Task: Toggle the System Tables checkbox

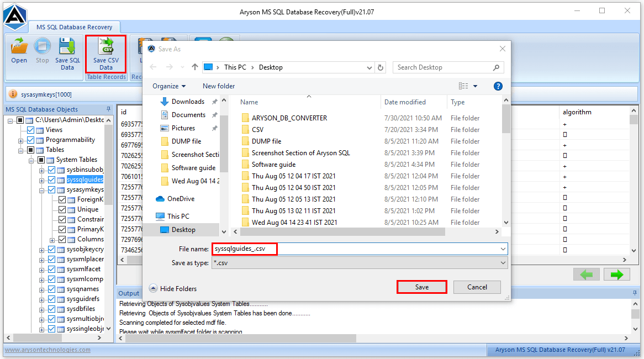Action: [x=41, y=160]
